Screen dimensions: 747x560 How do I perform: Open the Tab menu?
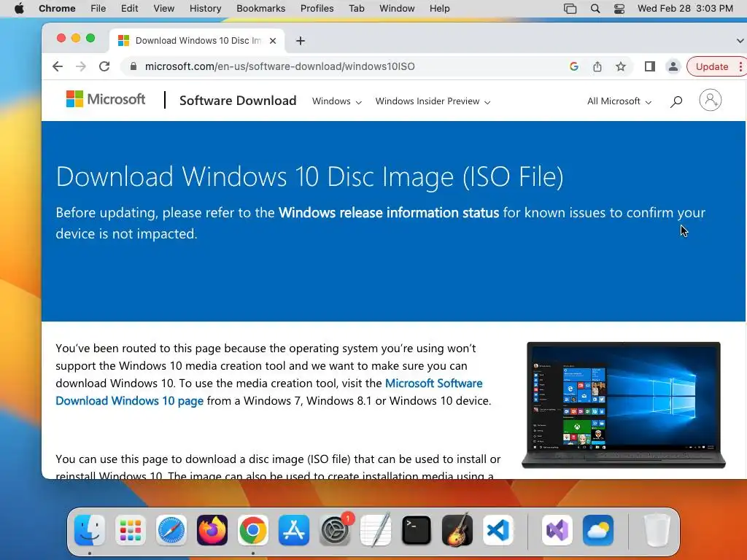(356, 9)
